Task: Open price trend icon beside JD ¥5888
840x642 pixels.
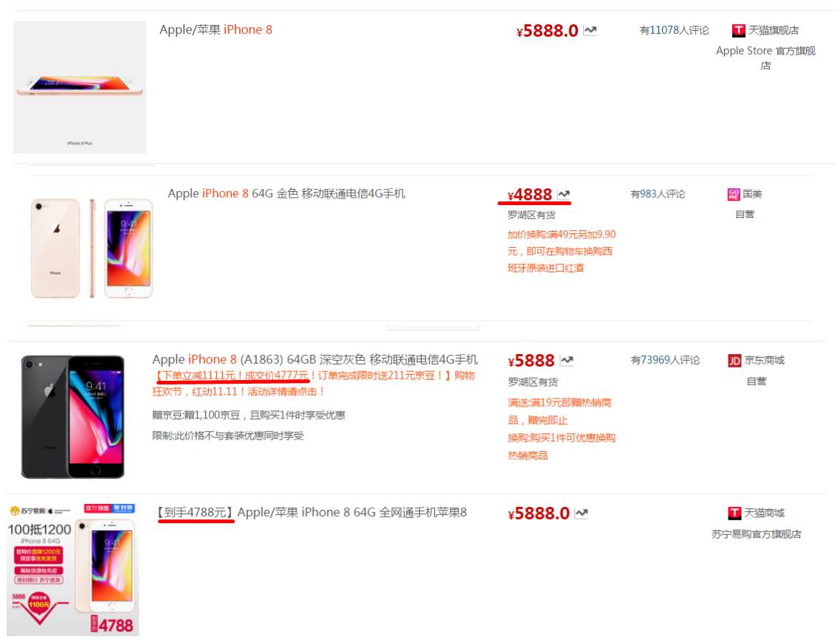Action: pos(567,360)
